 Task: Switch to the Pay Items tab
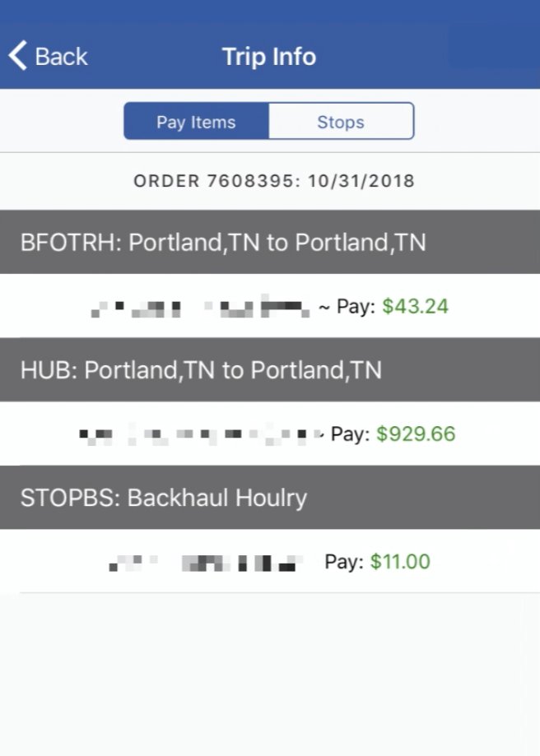[x=197, y=121]
